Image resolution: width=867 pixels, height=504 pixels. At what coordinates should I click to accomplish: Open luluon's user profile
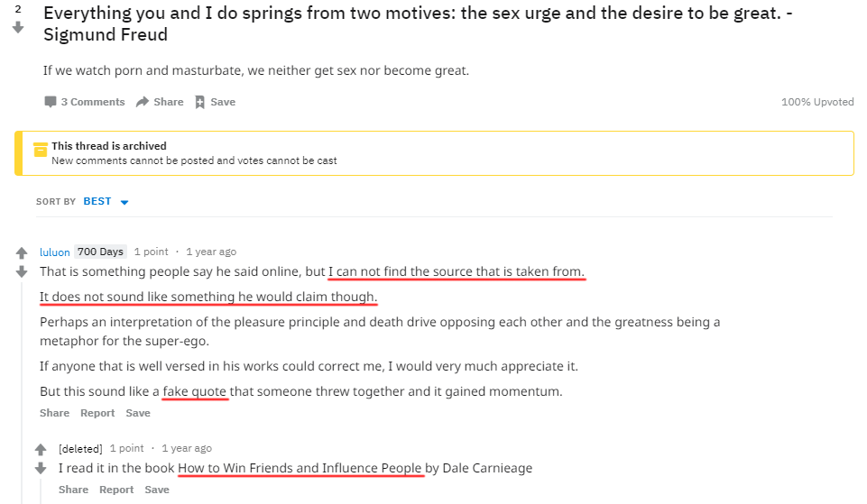(55, 252)
